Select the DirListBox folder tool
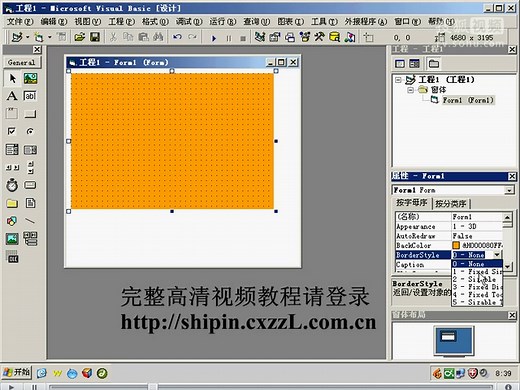 [x=12, y=203]
